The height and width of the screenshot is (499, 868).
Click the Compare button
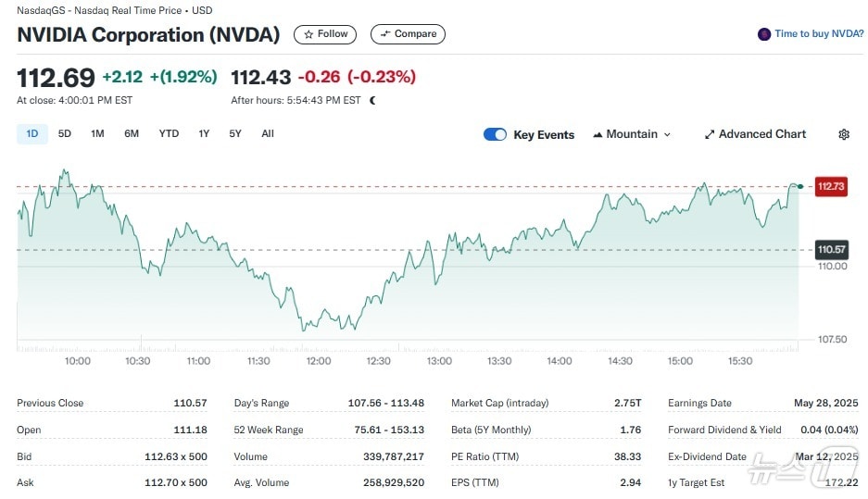pyautogui.click(x=408, y=34)
